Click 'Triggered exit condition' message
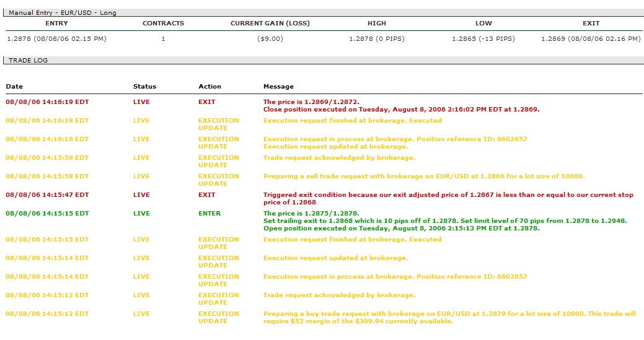Screen dimensions: 644x340 point(448,199)
